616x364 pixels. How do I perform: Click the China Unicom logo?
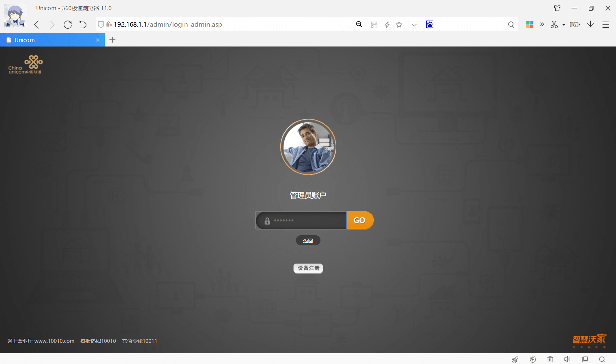click(25, 64)
